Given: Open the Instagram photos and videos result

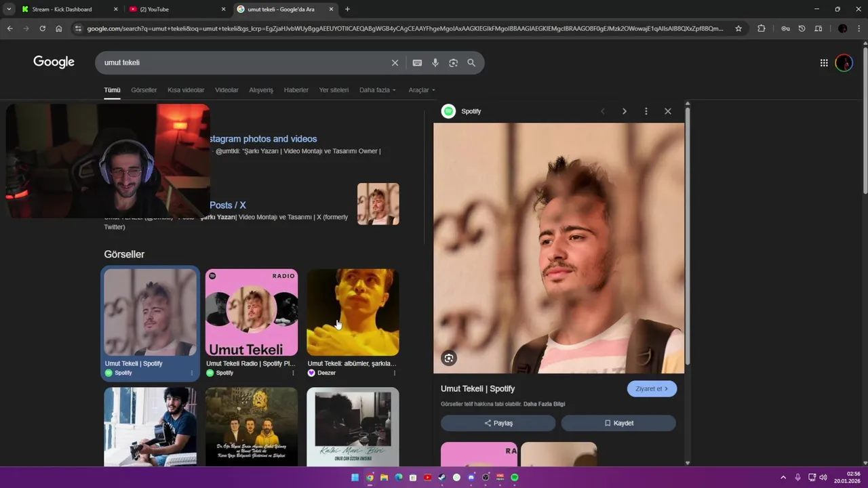Looking at the screenshot, I should click(263, 139).
